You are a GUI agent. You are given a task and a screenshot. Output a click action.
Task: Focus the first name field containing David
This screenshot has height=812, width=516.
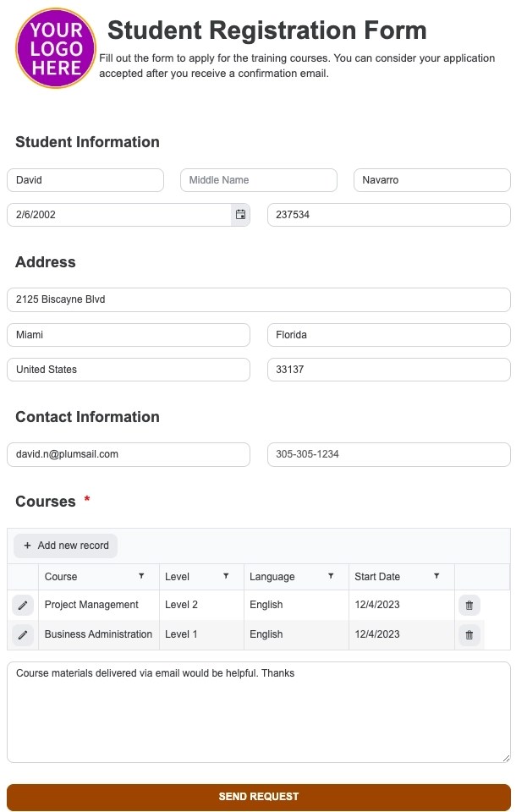tap(85, 180)
